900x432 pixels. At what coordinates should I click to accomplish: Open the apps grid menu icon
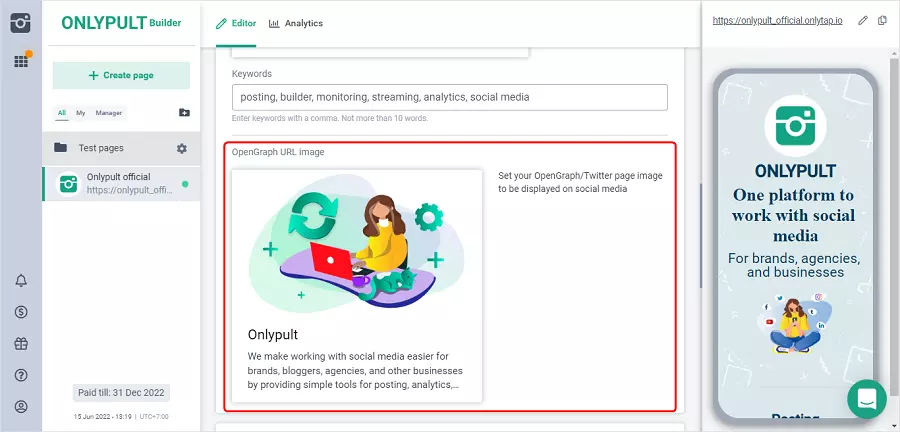[x=20, y=61]
